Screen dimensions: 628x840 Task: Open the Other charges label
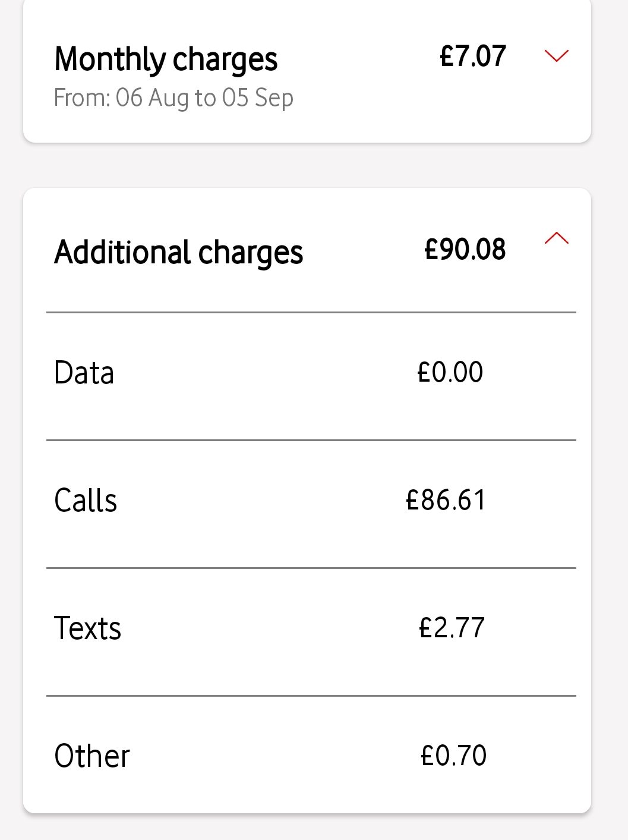pos(92,756)
